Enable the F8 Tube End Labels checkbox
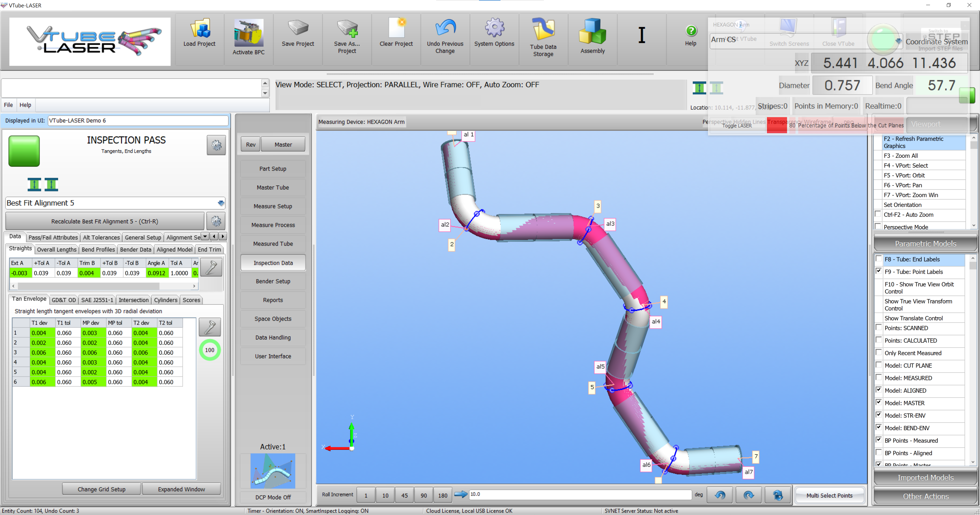This screenshot has width=980, height=515. [x=879, y=259]
